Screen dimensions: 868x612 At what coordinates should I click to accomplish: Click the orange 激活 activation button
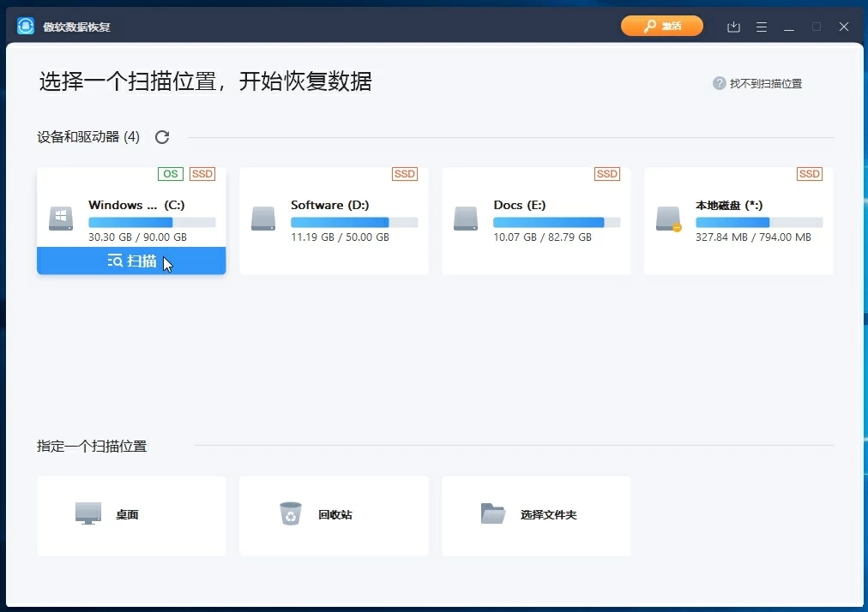(x=661, y=26)
